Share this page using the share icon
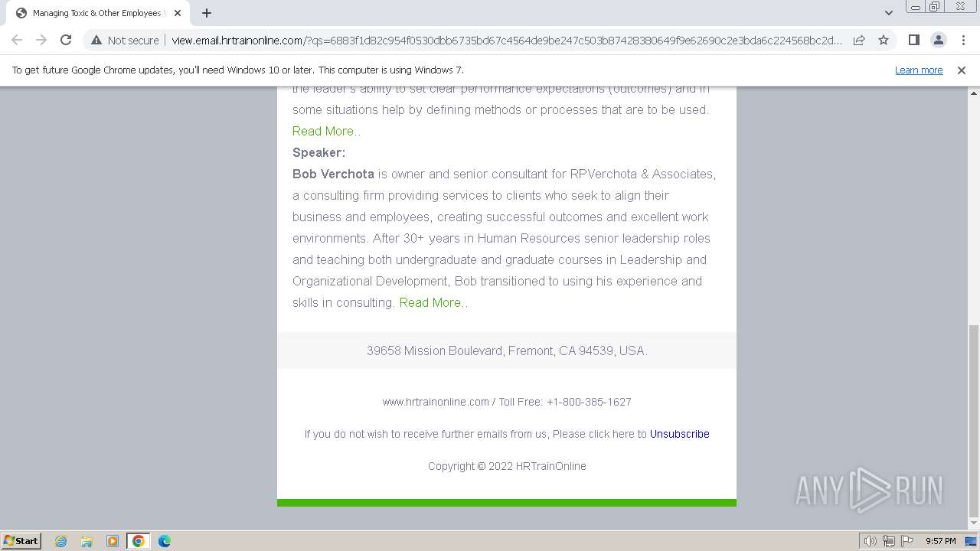The height and width of the screenshot is (551, 980). (859, 41)
